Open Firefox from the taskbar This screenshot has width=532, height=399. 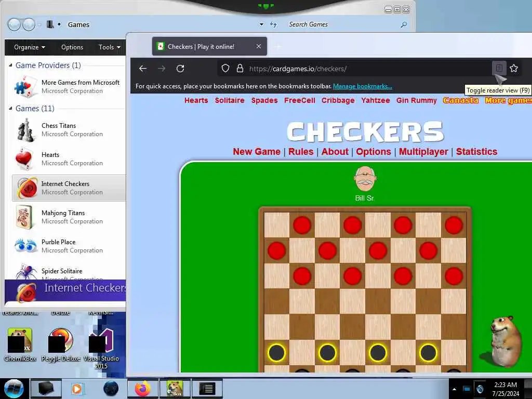[x=142, y=389]
